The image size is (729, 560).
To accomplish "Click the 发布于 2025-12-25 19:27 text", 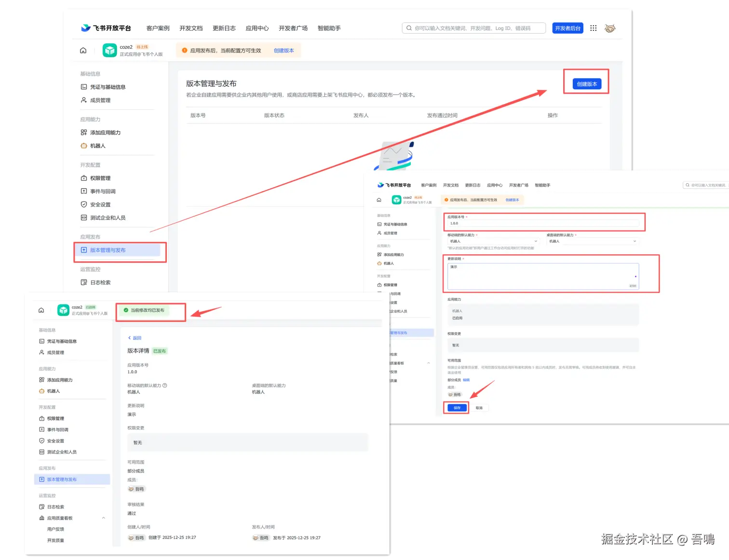I will (x=297, y=538).
